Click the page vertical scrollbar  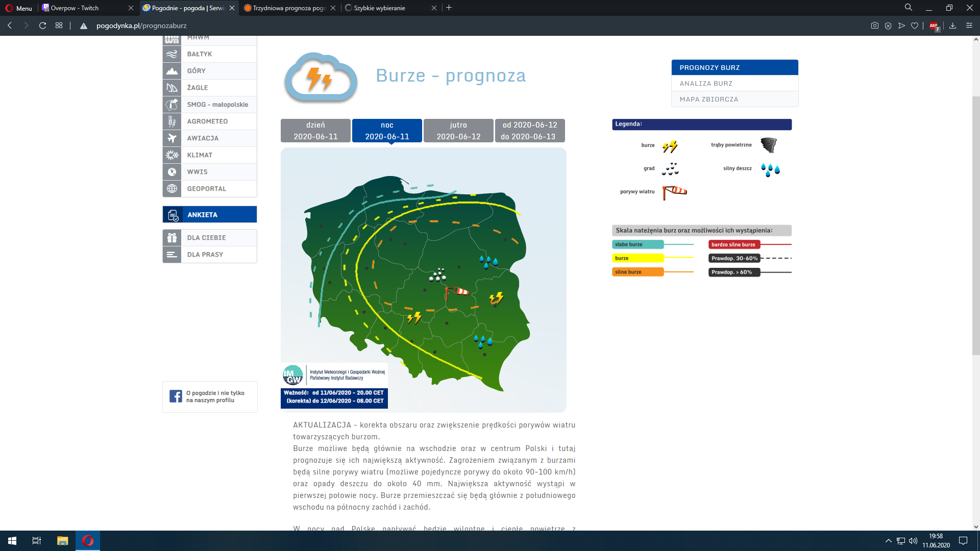975,224
